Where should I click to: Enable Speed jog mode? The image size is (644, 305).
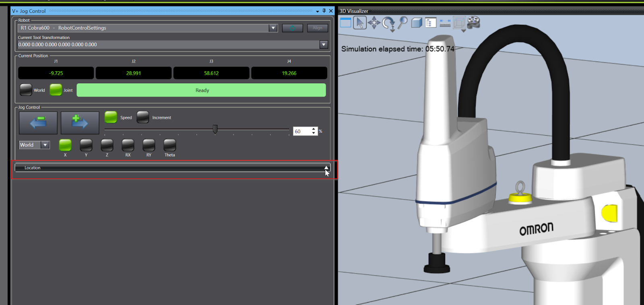pos(111,117)
